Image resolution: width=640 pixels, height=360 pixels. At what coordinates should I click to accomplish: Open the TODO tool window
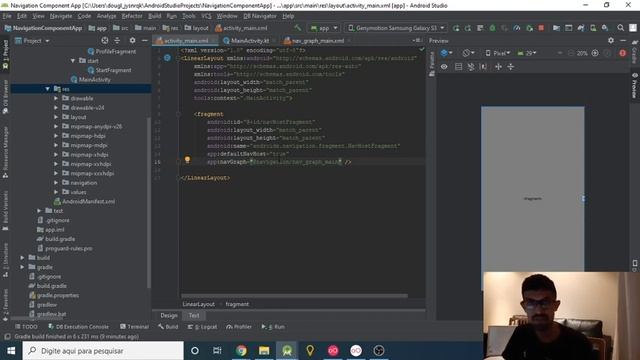pos(26,327)
